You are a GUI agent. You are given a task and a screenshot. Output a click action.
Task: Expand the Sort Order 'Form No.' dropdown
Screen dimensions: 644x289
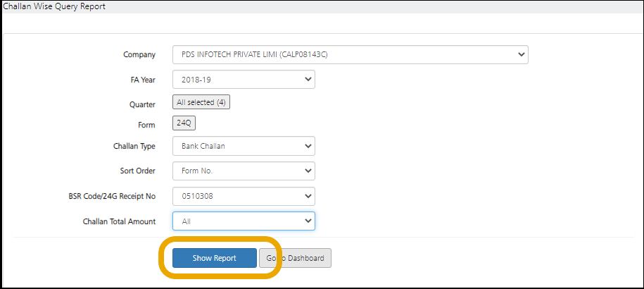coord(244,171)
